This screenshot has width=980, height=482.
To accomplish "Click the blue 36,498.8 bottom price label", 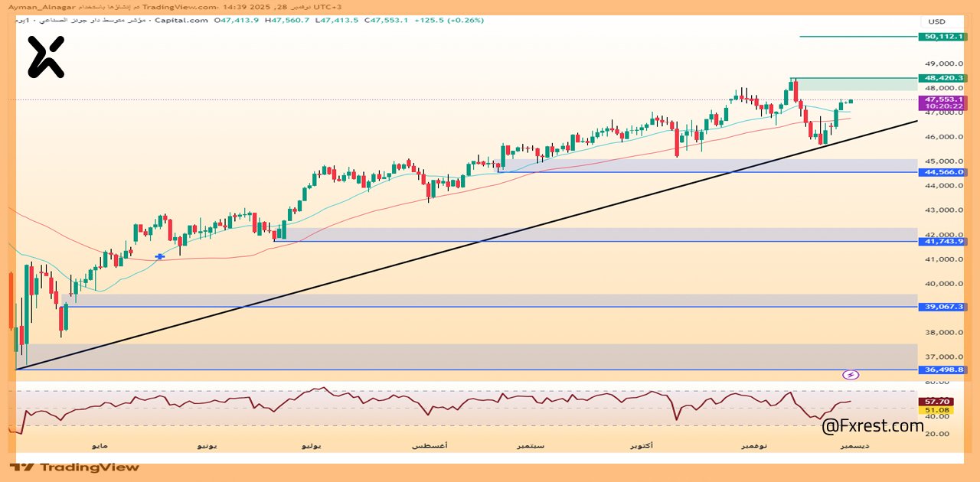I will (x=943, y=370).
